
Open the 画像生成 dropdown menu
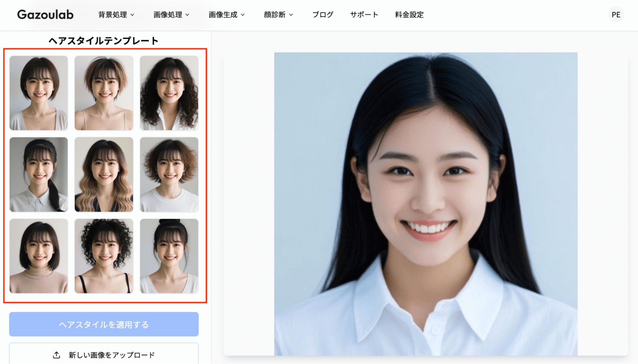pyautogui.click(x=227, y=15)
